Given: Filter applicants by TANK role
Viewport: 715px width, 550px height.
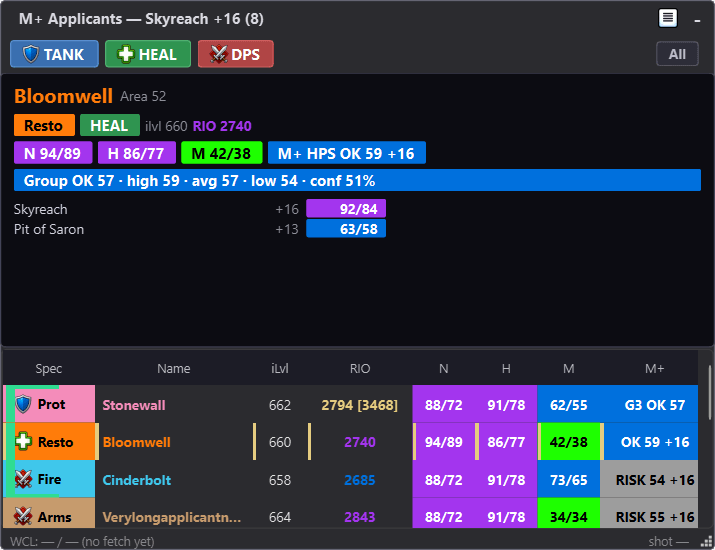Looking at the screenshot, I should click(x=54, y=54).
